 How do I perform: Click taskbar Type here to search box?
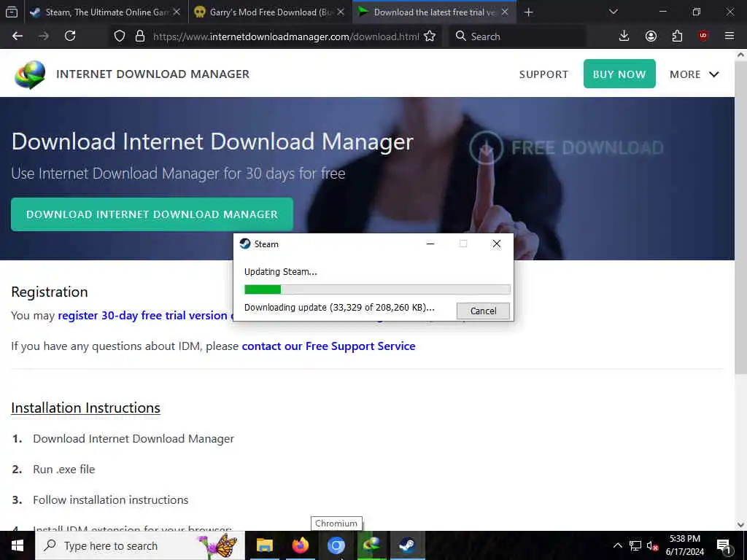pyautogui.click(x=140, y=545)
